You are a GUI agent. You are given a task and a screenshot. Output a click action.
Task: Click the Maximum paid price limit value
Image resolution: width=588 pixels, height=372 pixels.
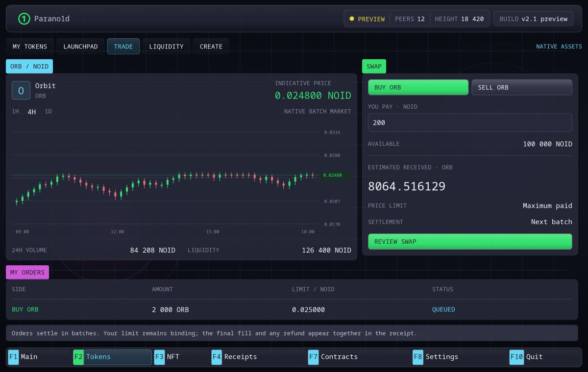[547, 206]
